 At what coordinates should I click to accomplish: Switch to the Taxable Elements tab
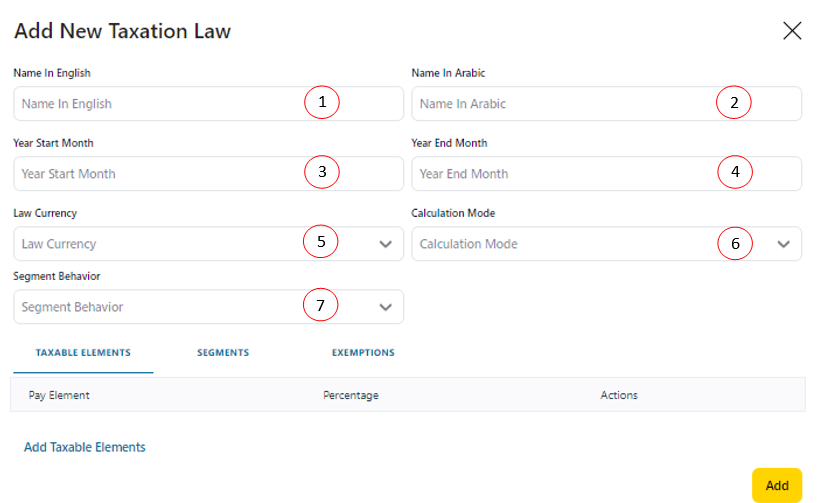[83, 353]
